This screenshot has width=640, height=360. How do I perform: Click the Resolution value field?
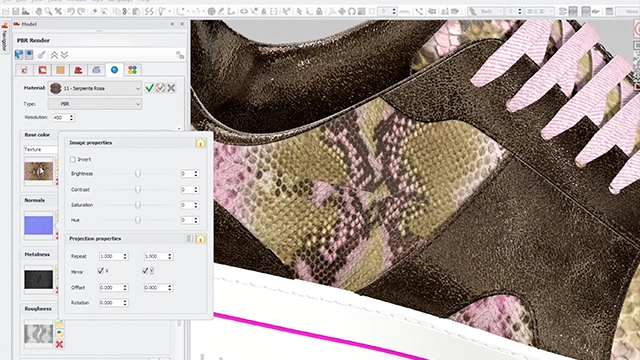[x=64, y=118]
